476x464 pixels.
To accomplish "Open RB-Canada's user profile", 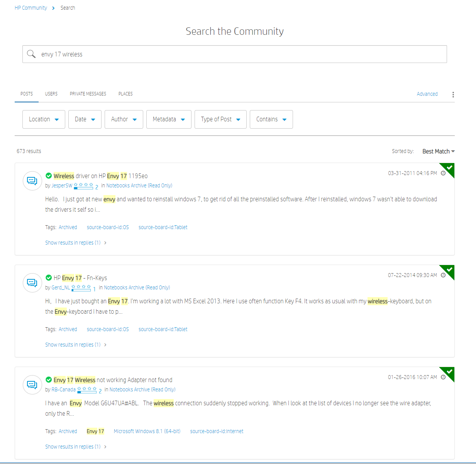I will (x=63, y=389).
